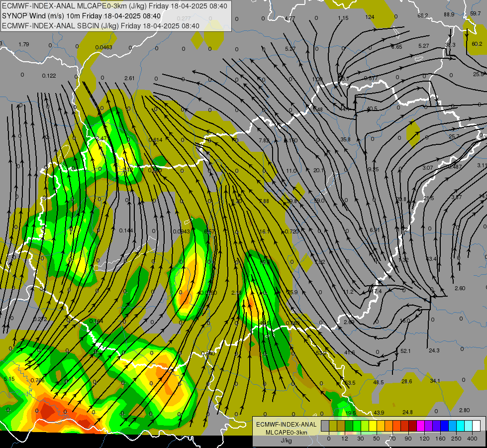Click the cyan swatch beside the 250 label
The width and height of the screenshot is (487, 448).
[461, 426]
